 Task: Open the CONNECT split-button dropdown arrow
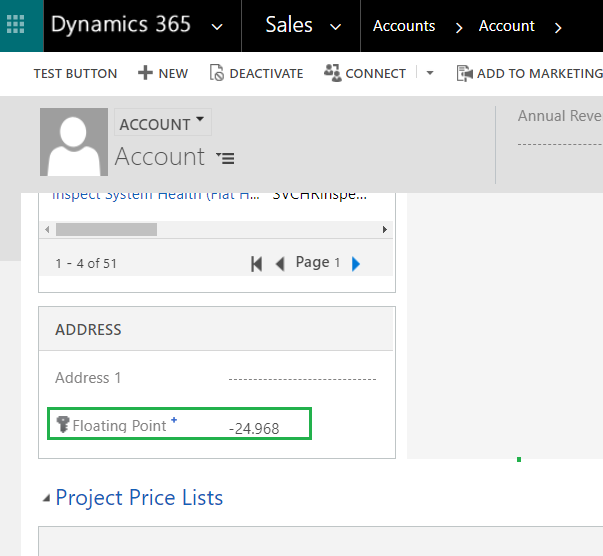[x=430, y=73]
